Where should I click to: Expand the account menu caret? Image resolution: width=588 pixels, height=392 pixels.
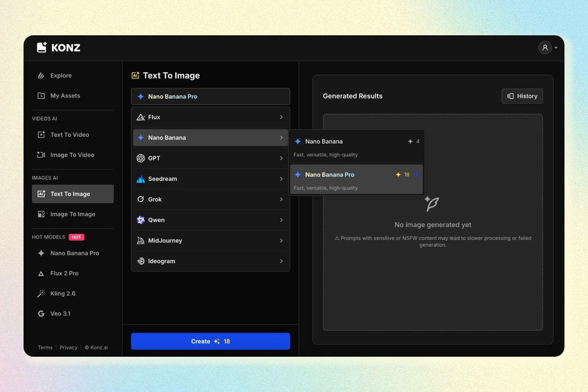point(556,48)
